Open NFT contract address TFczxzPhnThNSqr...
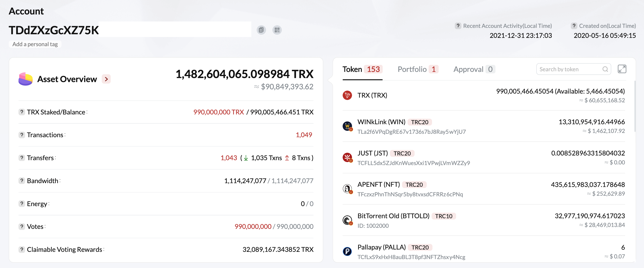 point(410,194)
